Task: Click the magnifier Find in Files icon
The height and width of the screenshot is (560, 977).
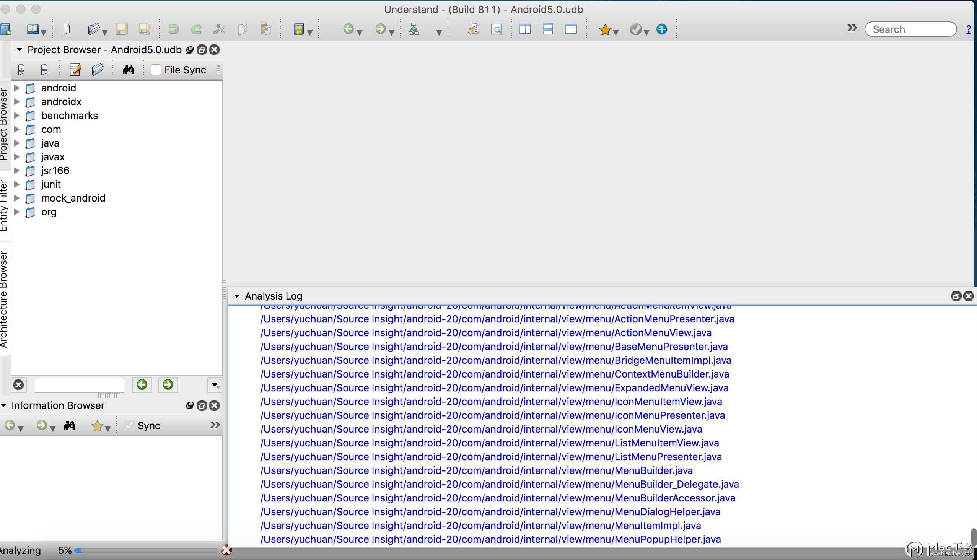Action: pos(497,29)
